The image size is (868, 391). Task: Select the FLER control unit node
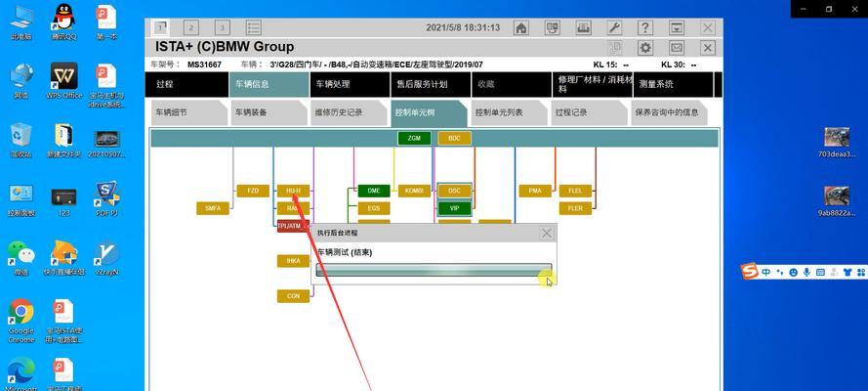tap(575, 208)
